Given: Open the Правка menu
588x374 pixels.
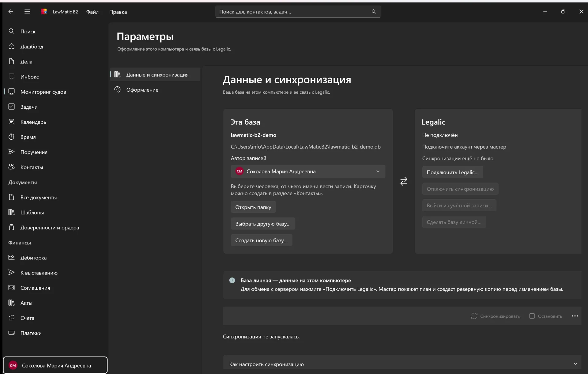Looking at the screenshot, I should [118, 12].
